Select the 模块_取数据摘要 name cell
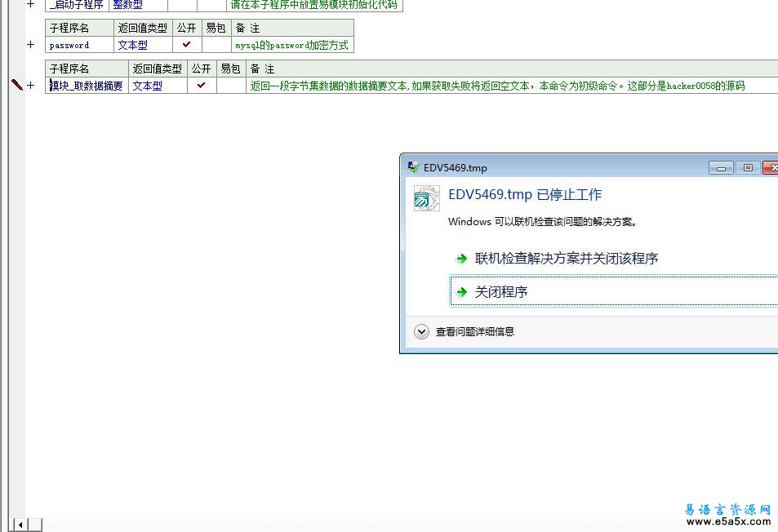Image resolution: width=778 pixels, height=532 pixels. (x=87, y=86)
